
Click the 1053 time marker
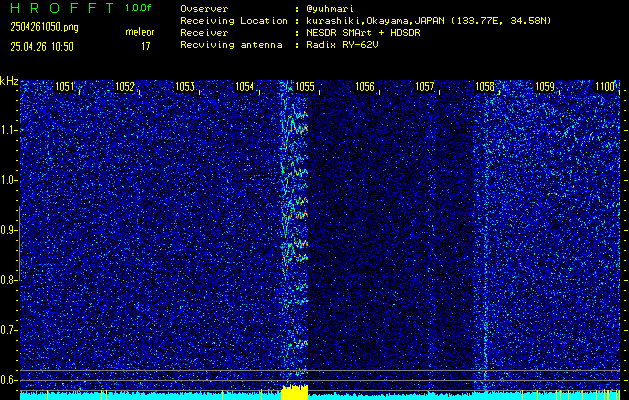185,87
